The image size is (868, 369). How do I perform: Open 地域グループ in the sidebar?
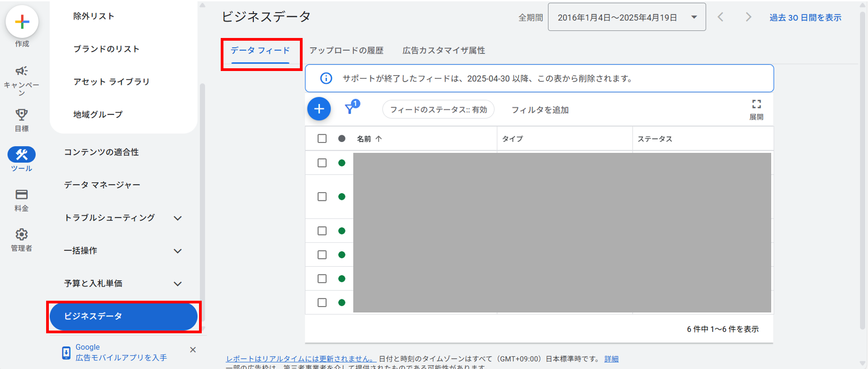pyautogui.click(x=98, y=114)
